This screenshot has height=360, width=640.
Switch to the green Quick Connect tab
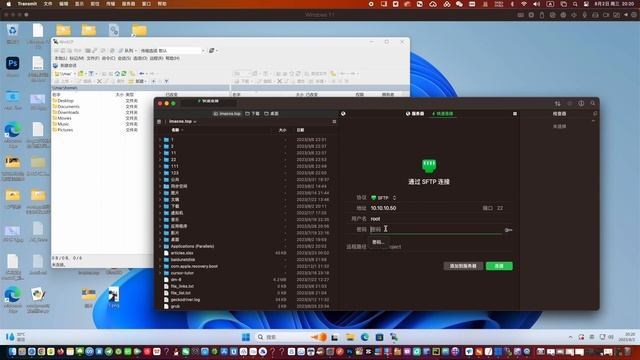442,113
